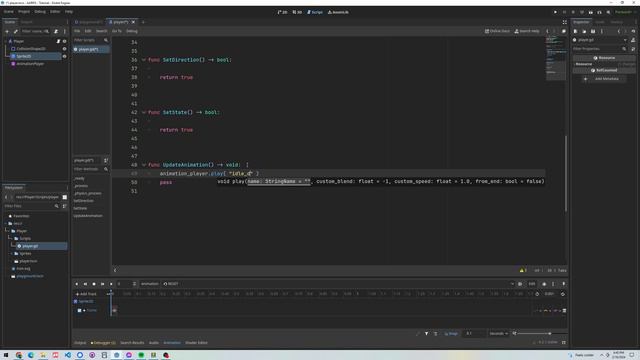Image resolution: width=640 pixels, height=360 pixels.
Task: Click Add Metadata button
Action: (x=603, y=79)
